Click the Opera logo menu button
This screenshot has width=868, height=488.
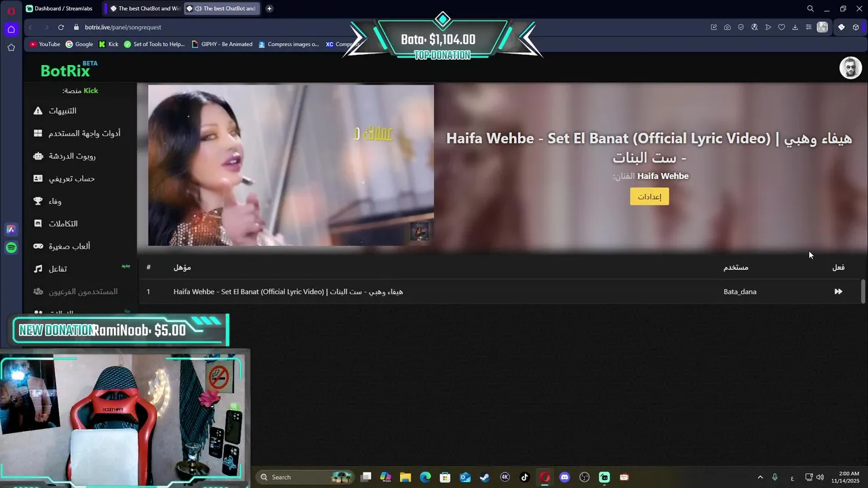click(11, 11)
